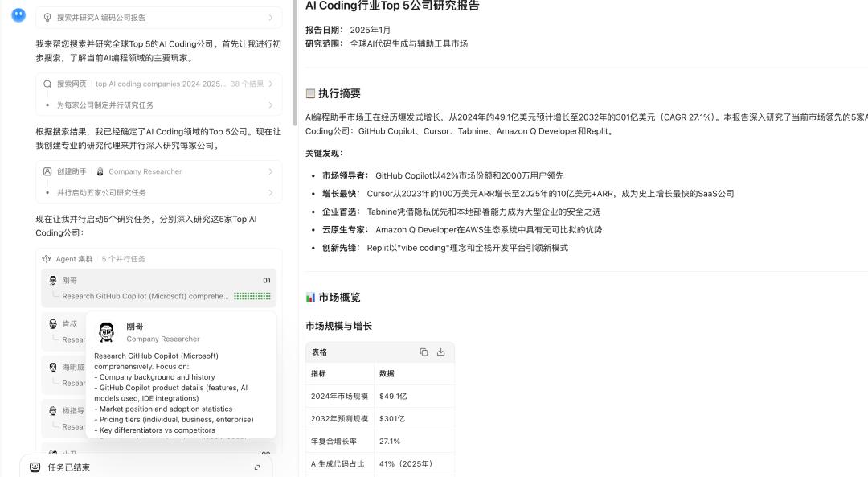This screenshot has height=477, width=868.
Task: Expand 任务已结束 panel with the corner arrow icon
Action: pyautogui.click(x=256, y=467)
